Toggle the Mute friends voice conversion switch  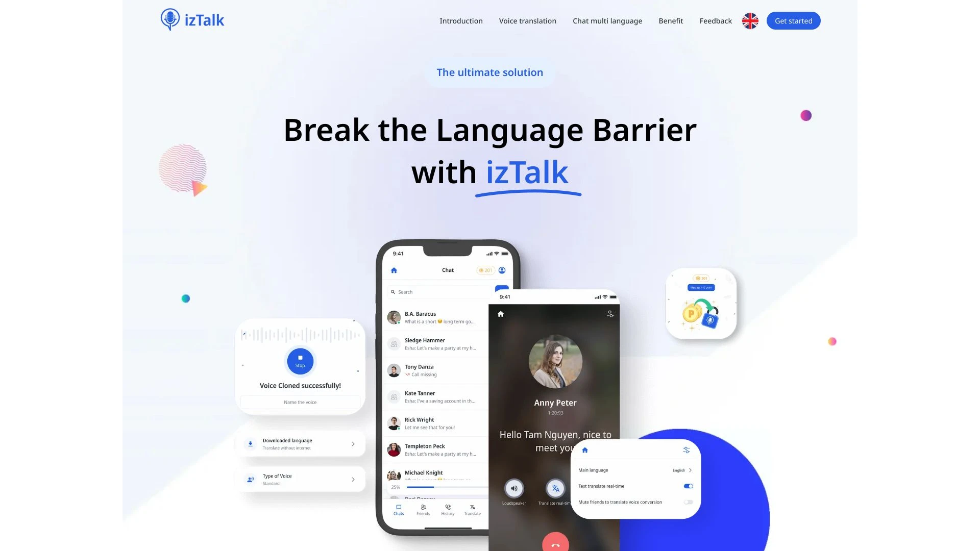(688, 502)
